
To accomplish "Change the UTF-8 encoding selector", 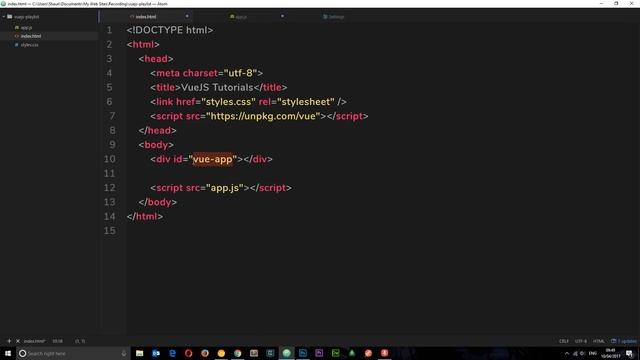I will (x=581, y=341).
